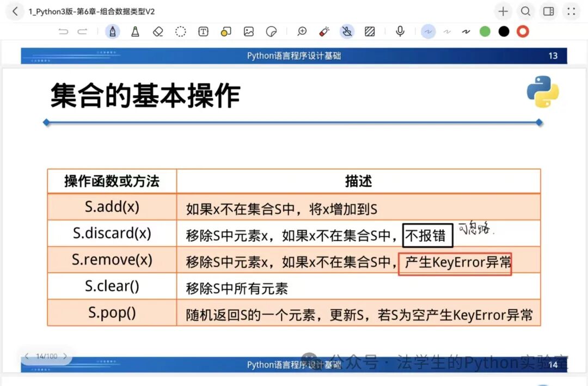This screenshot has width=588, height=386.
Task: Pick the green pen color
Action: (485, 32)
